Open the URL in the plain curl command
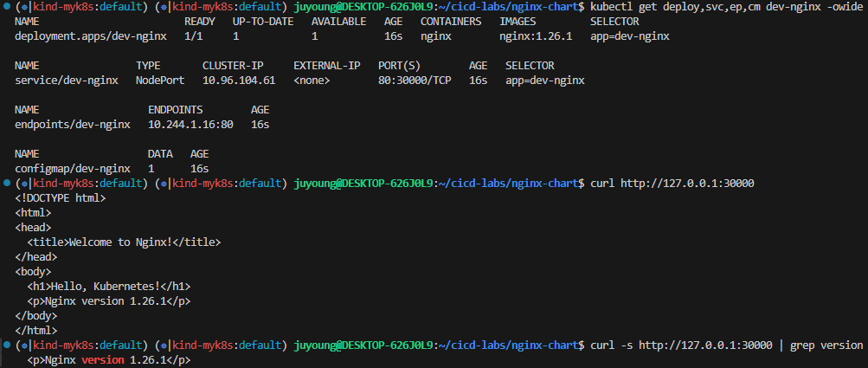This screenshot has height=368, width=868. point(687,183)
